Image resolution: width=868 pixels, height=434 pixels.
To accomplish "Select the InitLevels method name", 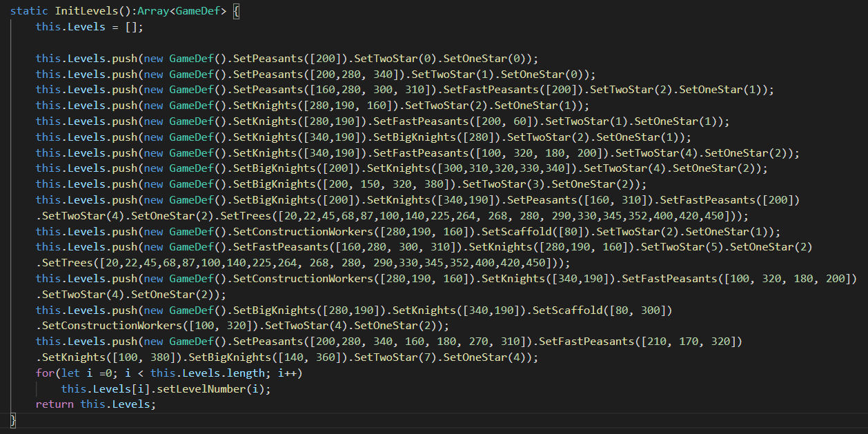I will (x=86, y=11).
